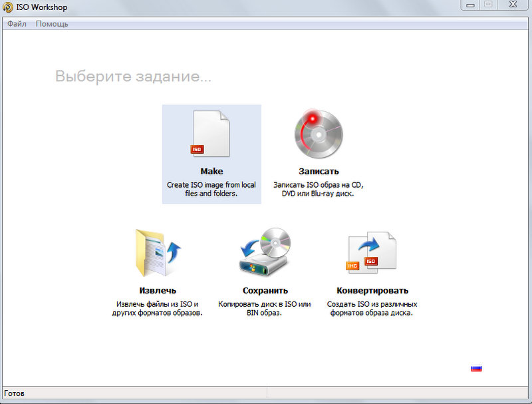Click the Make ISO document icon
Viewport: 532px width, 404px height.
point(210,134)
